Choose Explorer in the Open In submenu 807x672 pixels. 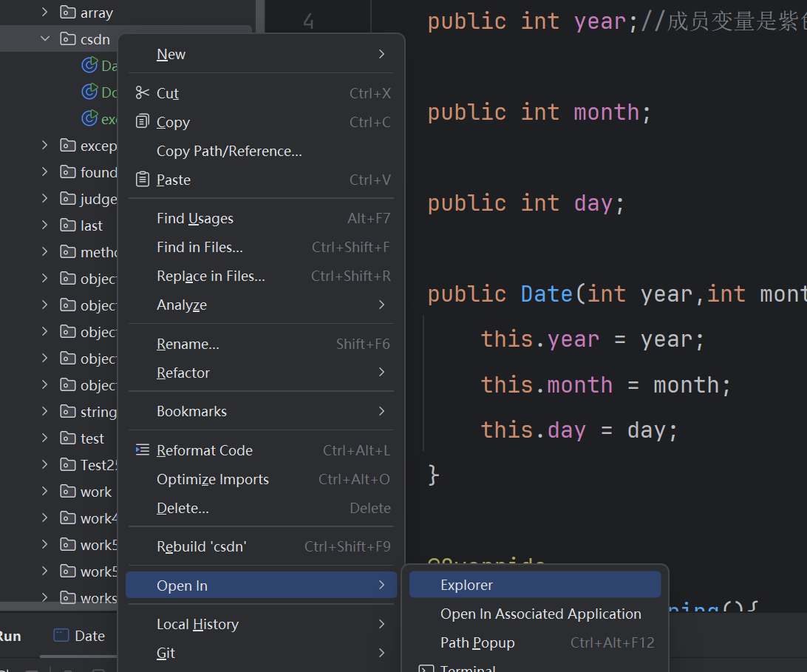(x=535, y=585)
